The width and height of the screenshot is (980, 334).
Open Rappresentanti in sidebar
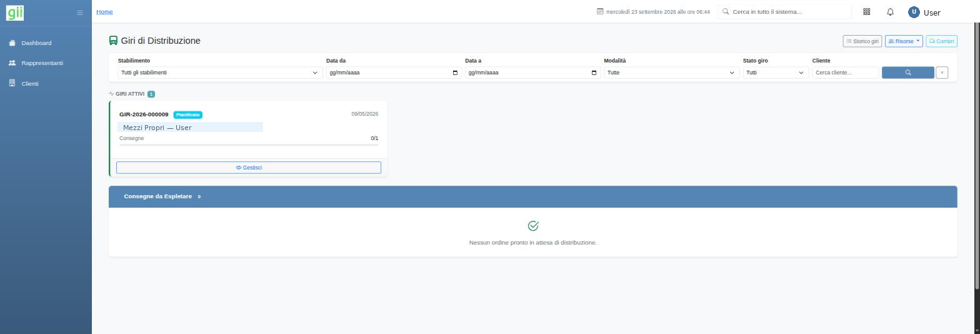click(x=42, y=63)
